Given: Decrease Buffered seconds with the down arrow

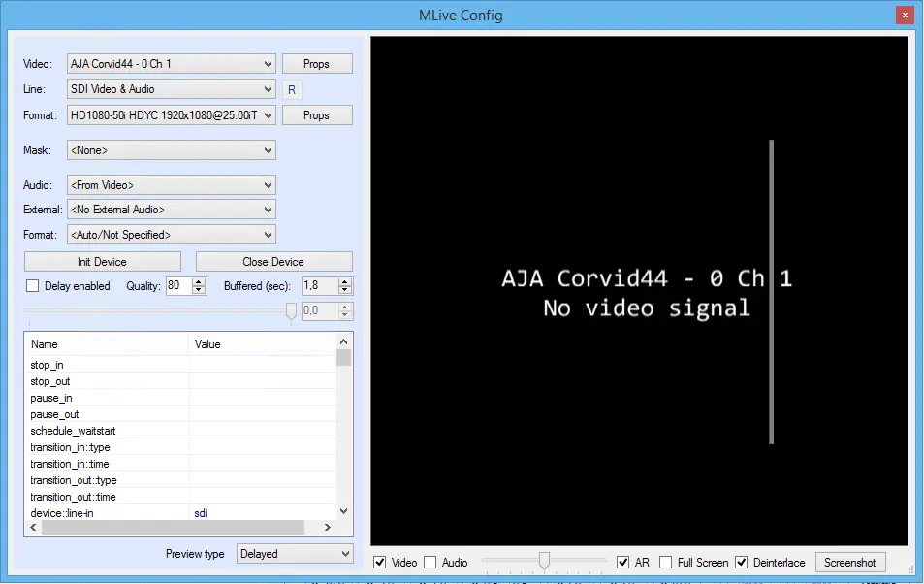Looking at the screenshot, I should click(x=345, y=290).
